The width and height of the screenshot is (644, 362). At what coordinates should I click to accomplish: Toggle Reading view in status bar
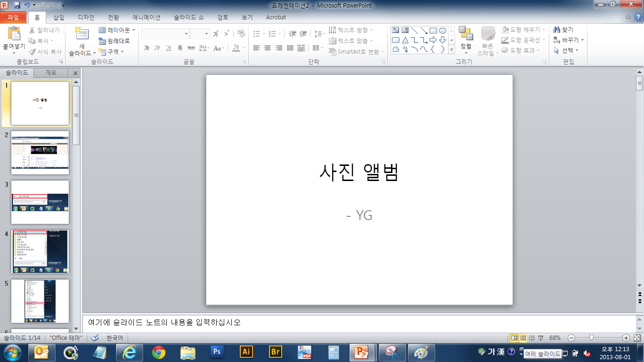click(532, 338)
